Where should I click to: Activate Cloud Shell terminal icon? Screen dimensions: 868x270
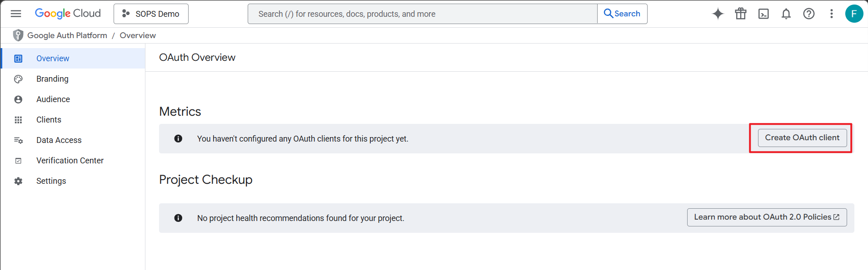(x=763, y=14)
